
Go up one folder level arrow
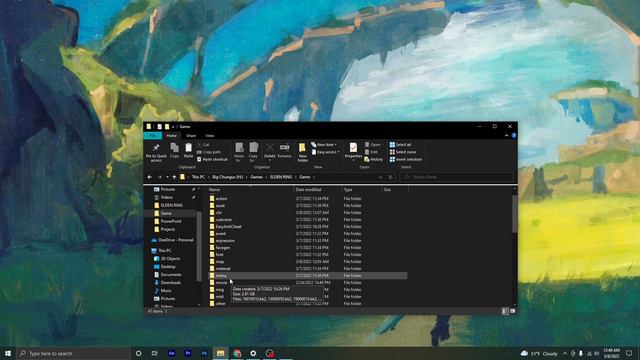pos(174,177)
